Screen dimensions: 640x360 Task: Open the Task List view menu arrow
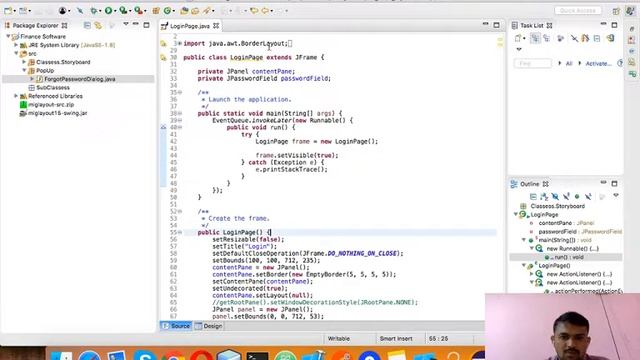[x=519, y=49]
